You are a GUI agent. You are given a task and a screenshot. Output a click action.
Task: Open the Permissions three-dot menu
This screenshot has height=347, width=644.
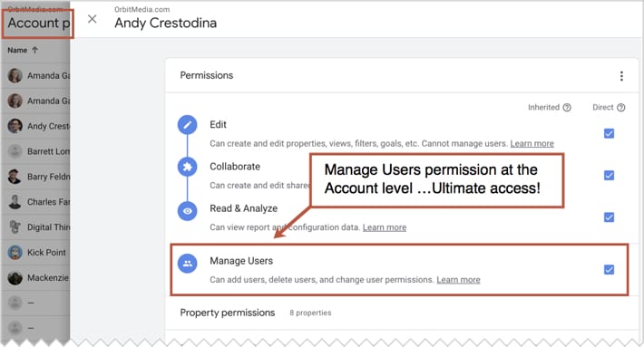(621, 76)
